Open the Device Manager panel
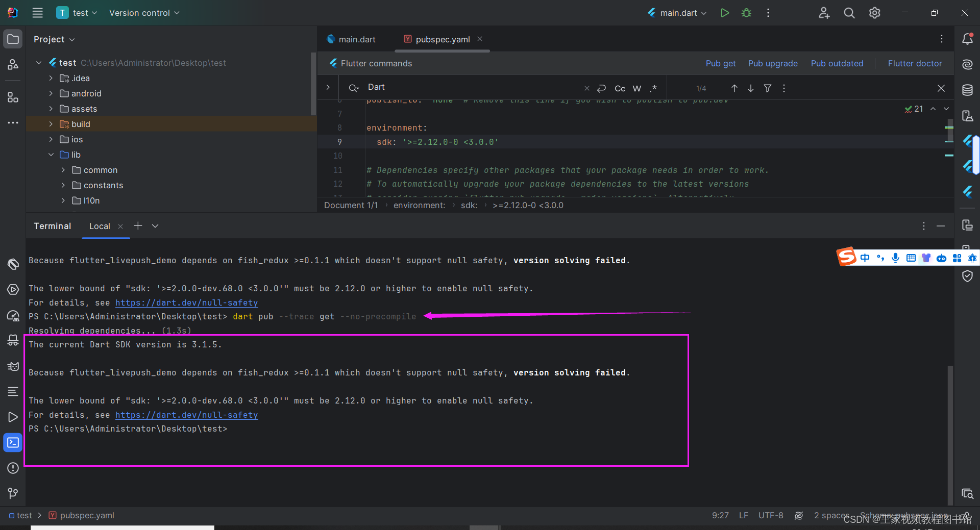The width and height of the screenshot is (980, 530). pos(968,116)
